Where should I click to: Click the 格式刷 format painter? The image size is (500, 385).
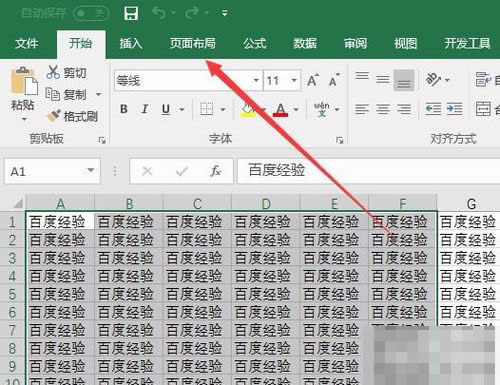72,116
